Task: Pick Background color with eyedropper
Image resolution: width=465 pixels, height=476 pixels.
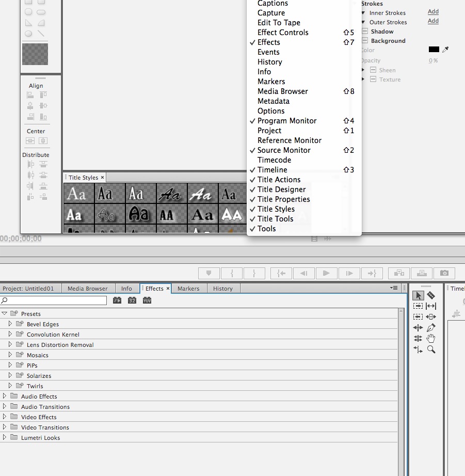Action: tap(445, 50)
